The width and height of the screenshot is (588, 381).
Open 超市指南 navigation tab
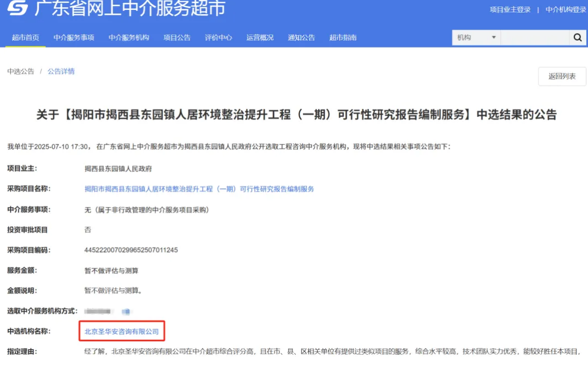coord(343,37)
